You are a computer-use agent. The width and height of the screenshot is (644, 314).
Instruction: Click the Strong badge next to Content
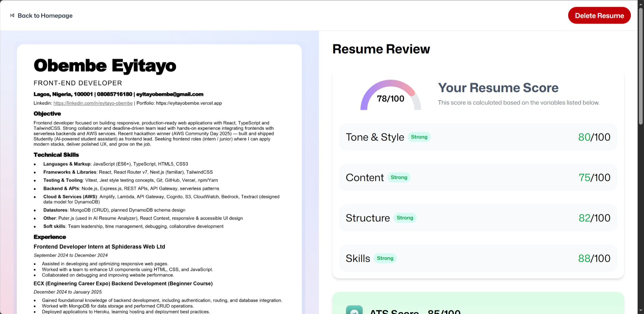click(x=399, y=178)
